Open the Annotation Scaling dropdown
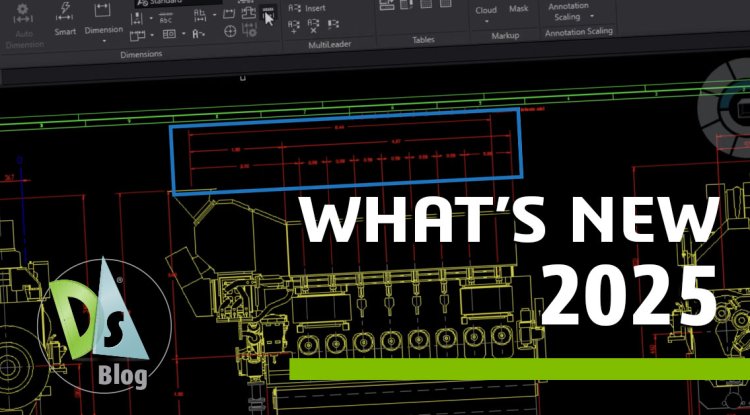Image resolution: width=750 pixels, height=415 pixels. pos(590,17)
